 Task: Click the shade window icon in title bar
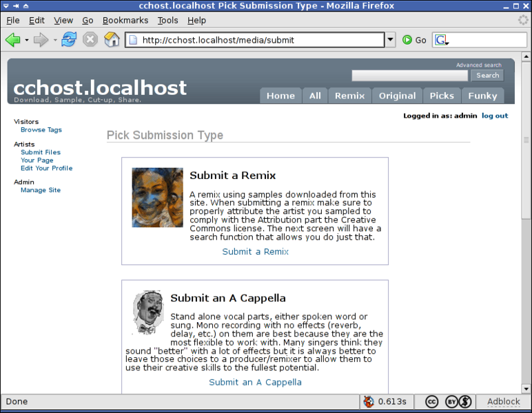click(26, 6)
